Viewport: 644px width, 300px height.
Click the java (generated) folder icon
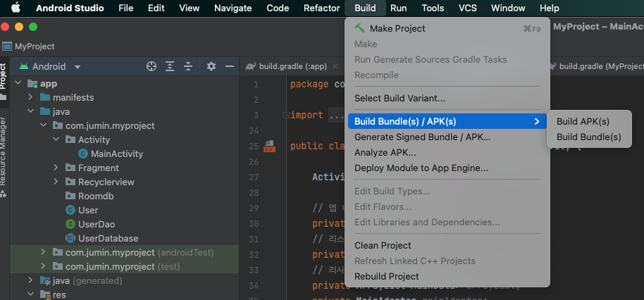click(45, 281)
